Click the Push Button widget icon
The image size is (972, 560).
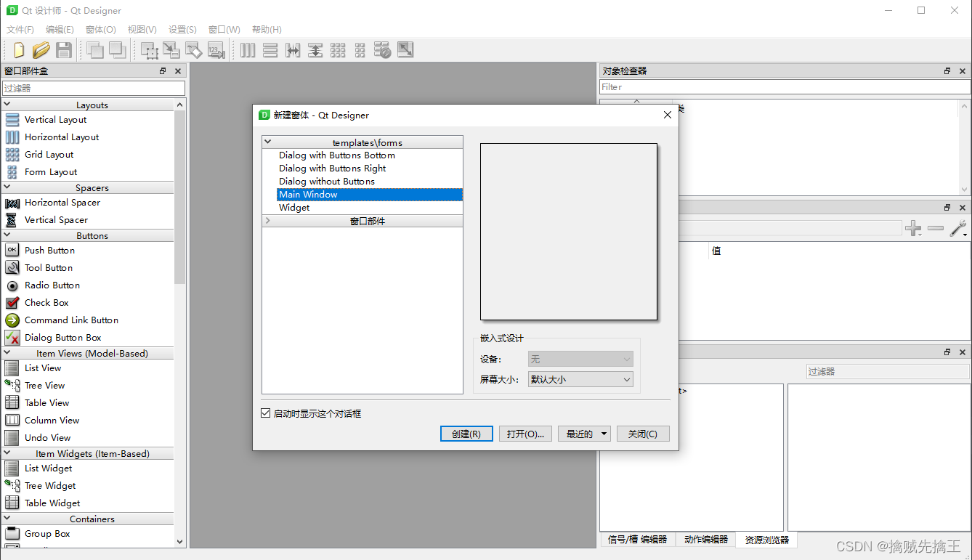(12, 250)
